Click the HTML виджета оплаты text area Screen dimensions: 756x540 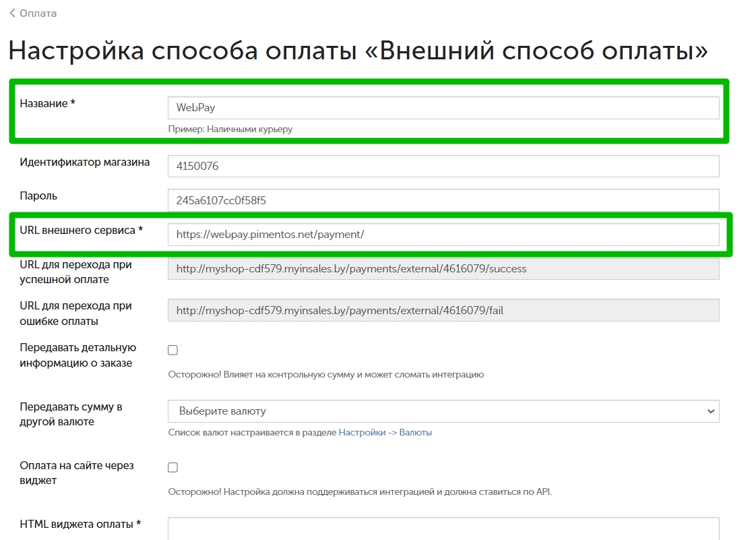click(x=443, y=529)
